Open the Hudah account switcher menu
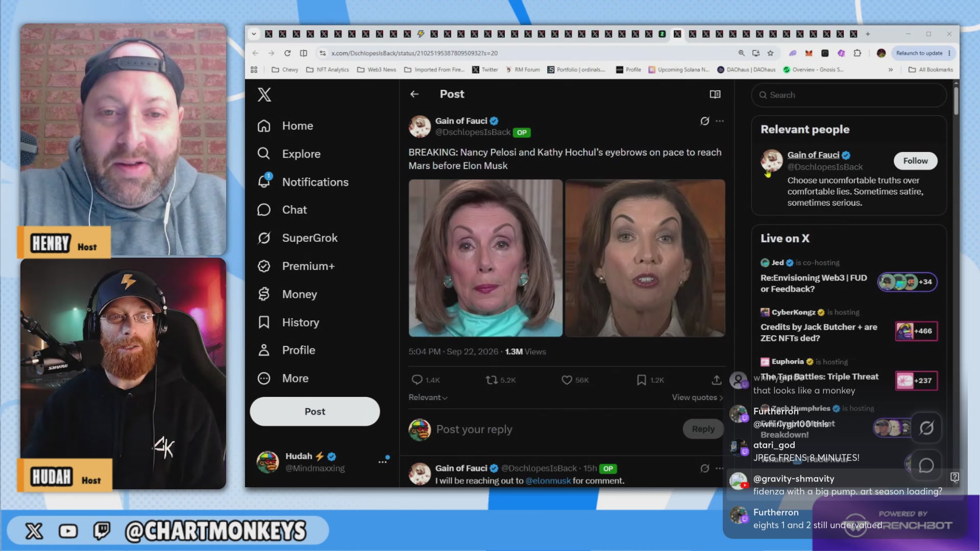The height and width of the screenshot is (551, 980). click(383, 461)
